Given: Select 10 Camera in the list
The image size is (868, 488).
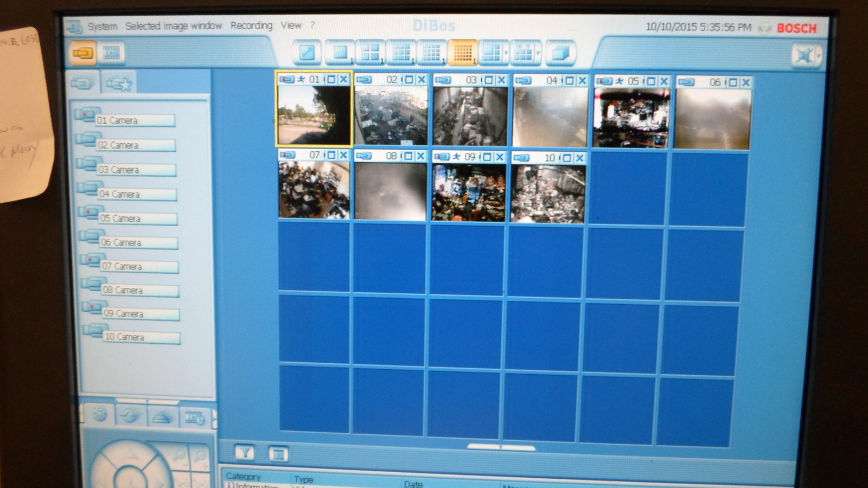Looking at the screenshot, I should tap(142, 337).
